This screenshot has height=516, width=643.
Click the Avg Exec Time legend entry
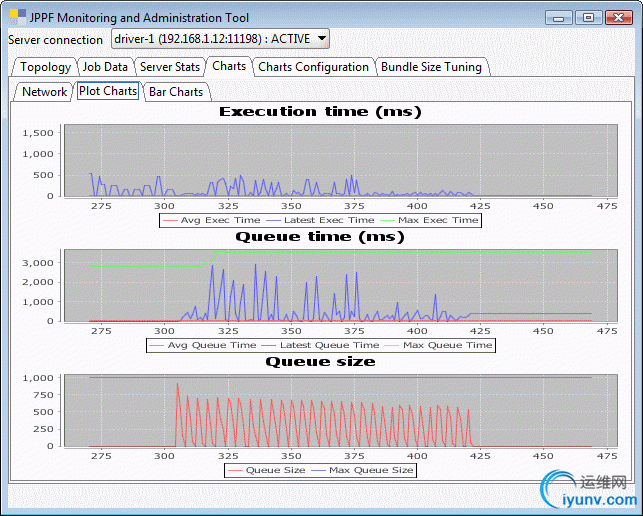(212, 220)
